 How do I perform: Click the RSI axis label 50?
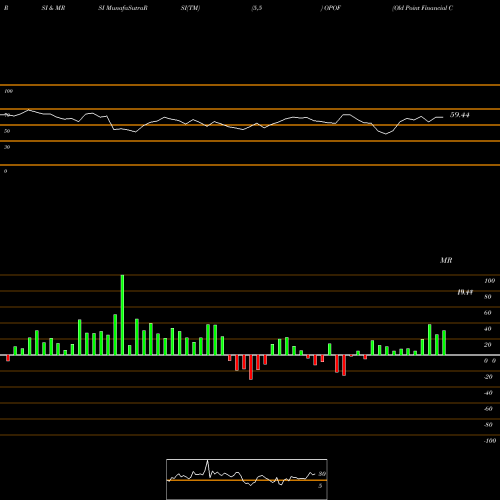point(7,131)
